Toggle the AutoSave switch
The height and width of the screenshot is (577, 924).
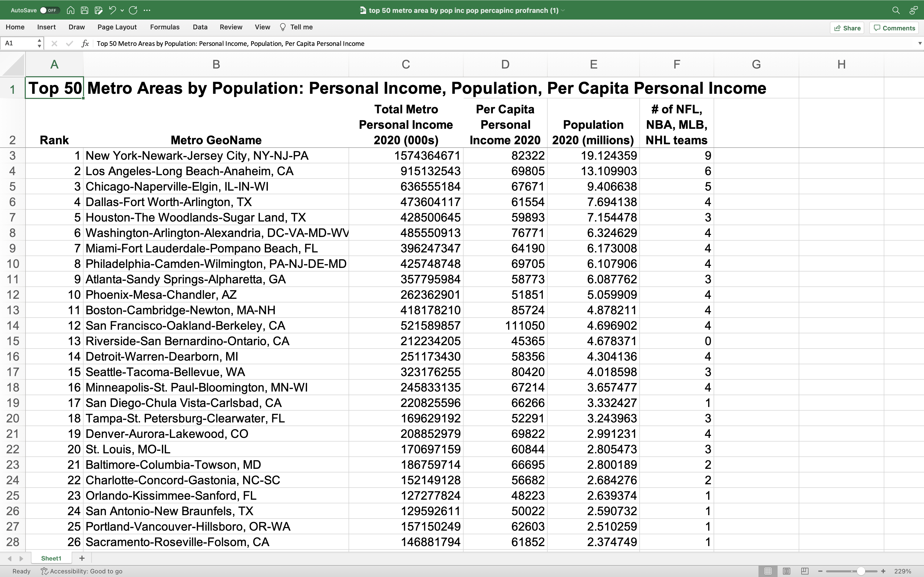click(x=50, y=10)
